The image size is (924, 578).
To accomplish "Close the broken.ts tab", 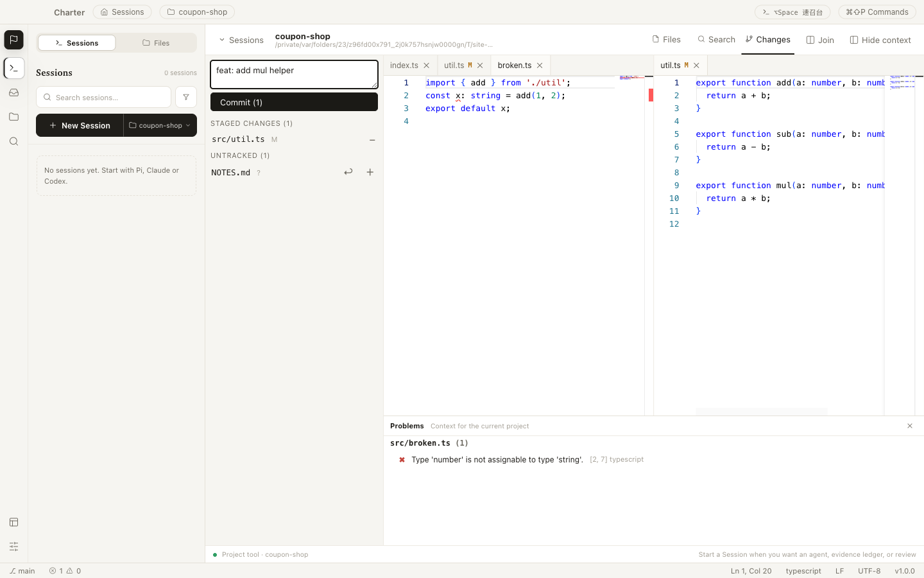I will coord(540,66).
